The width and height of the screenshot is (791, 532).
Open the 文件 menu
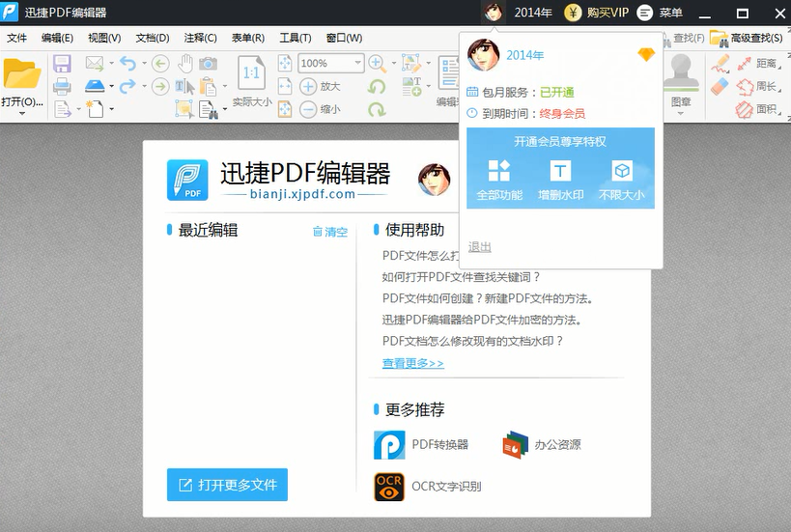pos(16,38)
